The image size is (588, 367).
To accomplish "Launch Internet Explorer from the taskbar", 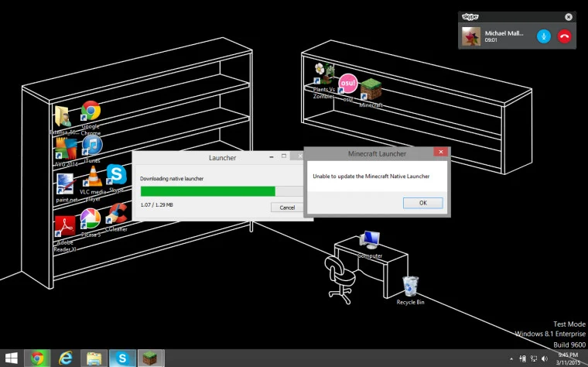I will (66, 358).
